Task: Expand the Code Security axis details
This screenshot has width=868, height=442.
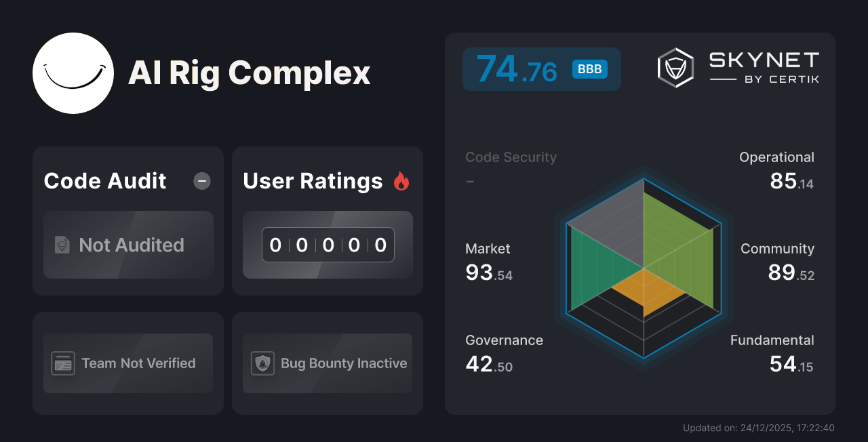Action: click(x=511, y=157)
